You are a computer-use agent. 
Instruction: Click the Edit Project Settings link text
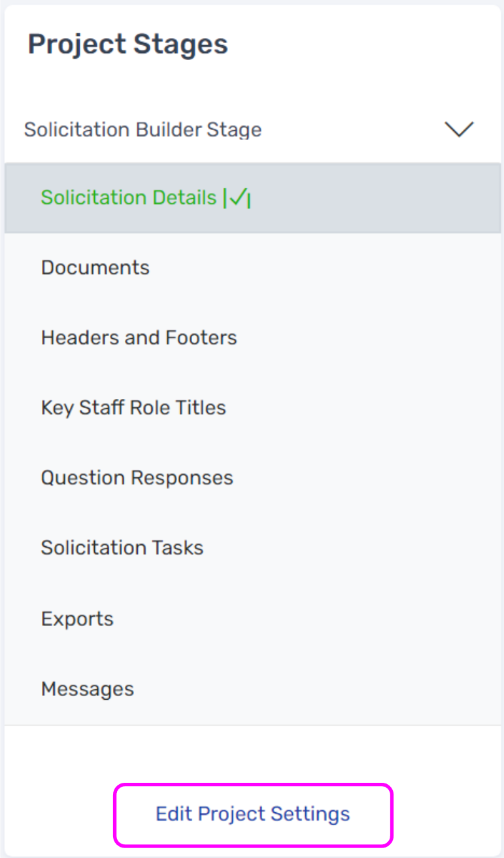[x=253, y=814]
